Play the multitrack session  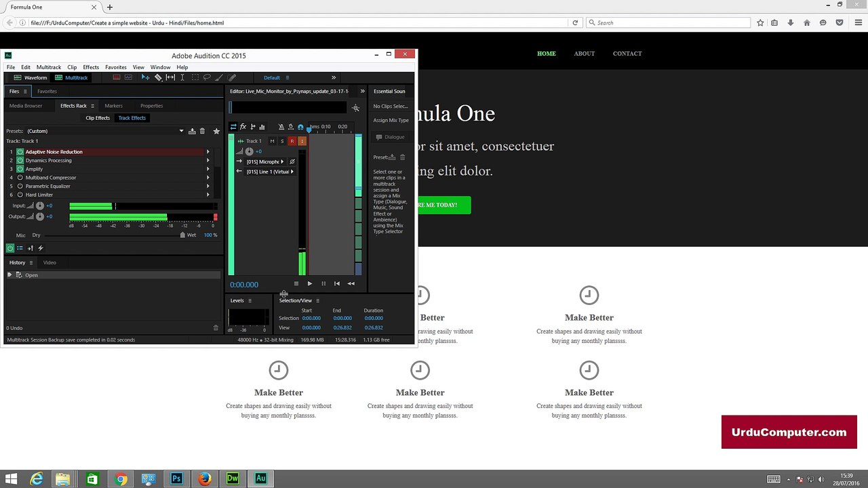(310, 284)
